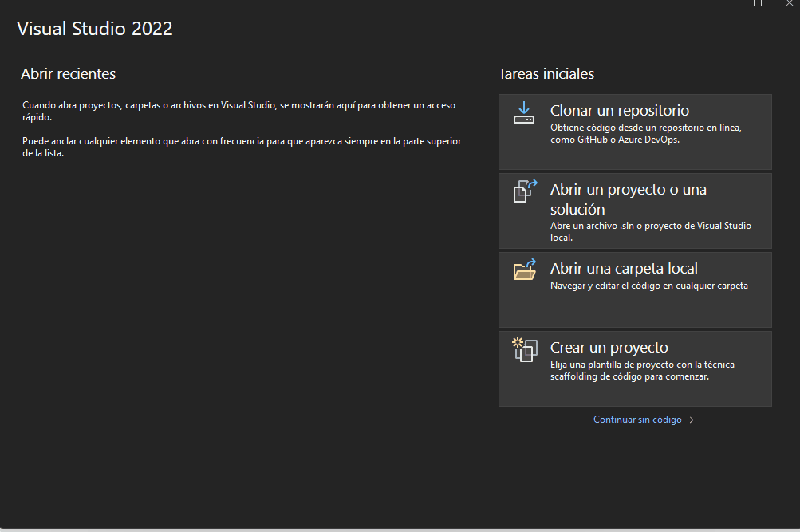Select 'Abrir una carpeta local' heading
This screenshot has width=800, height=532.
[624, 268]
